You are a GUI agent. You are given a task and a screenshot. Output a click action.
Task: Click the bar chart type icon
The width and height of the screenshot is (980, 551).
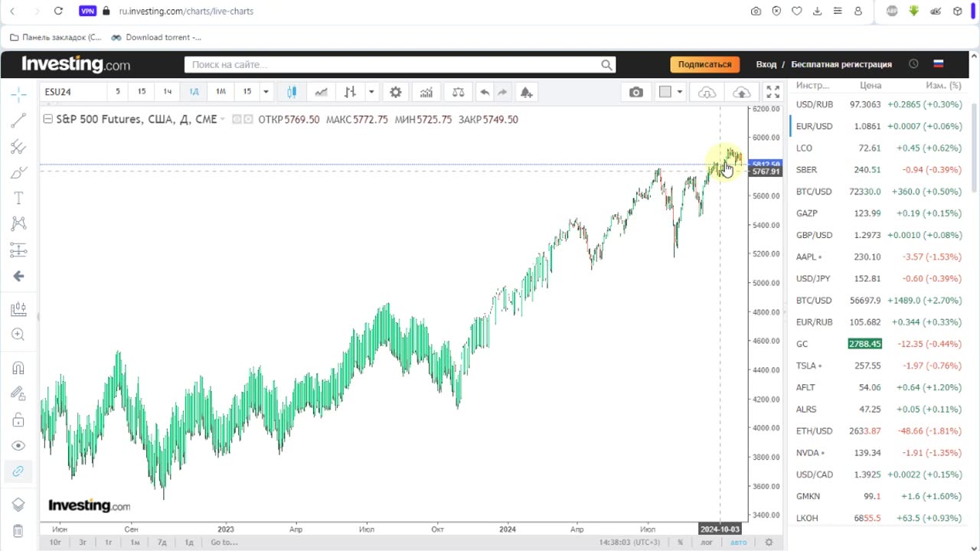pyautogui.click(x=350, y=92)
